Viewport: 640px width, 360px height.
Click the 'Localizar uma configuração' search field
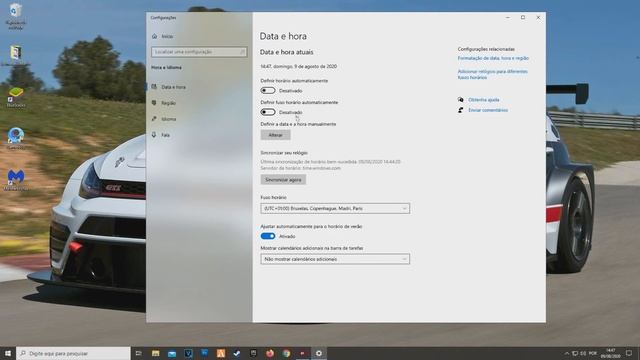tap(199, 52)
